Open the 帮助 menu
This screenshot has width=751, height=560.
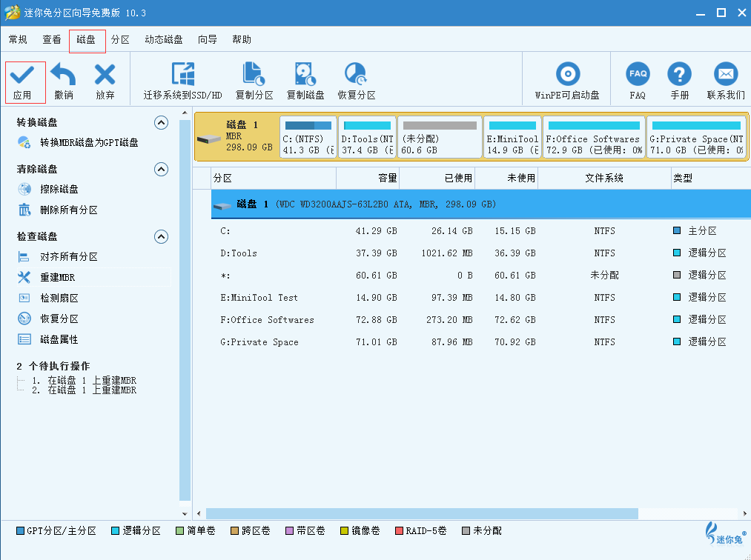coord(242,40)
